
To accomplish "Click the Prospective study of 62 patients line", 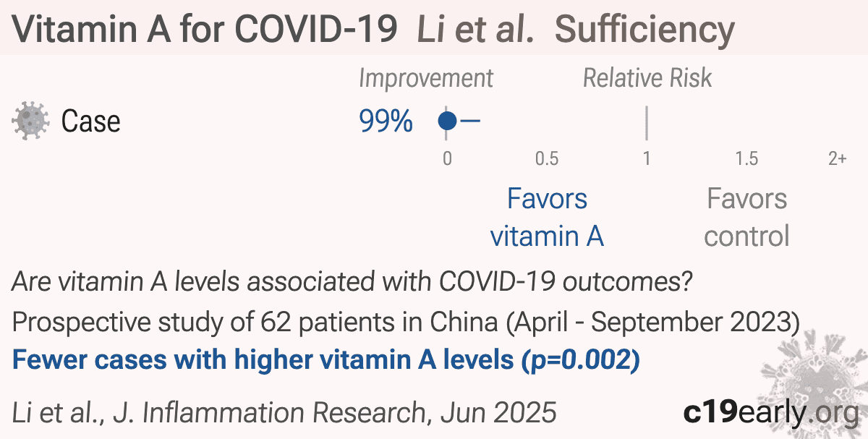I will point(406,322).
